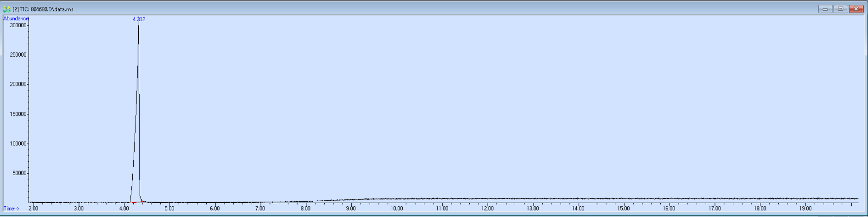The height and width of the screenshot is (217, 868).
Task: Click the 11.00 time axis label
Action: point(442,209)
